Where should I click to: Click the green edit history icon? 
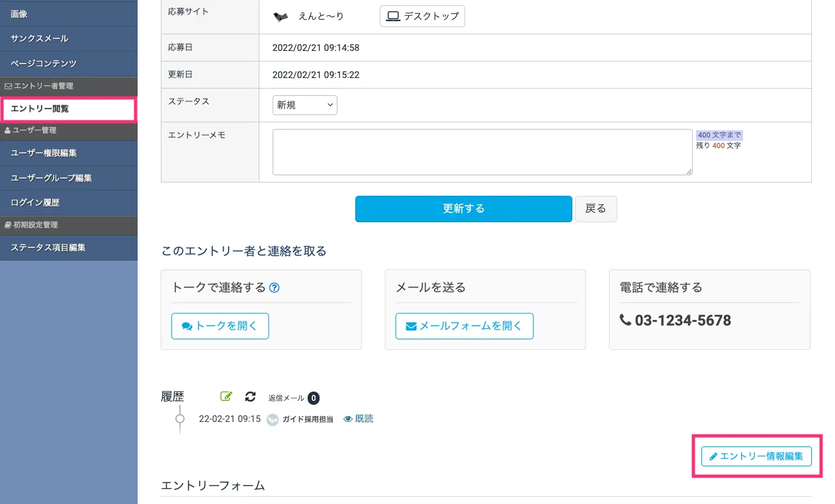click(x=226, y=397)
